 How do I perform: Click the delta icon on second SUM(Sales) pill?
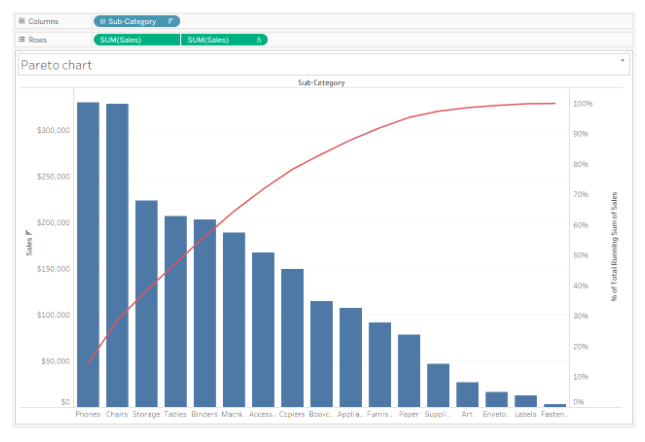[259, 40]
